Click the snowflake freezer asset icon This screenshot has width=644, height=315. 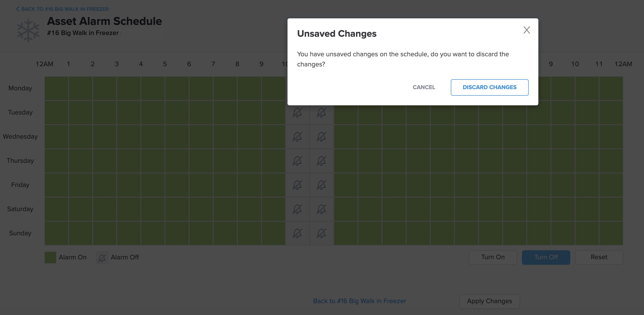coord(28,30)
